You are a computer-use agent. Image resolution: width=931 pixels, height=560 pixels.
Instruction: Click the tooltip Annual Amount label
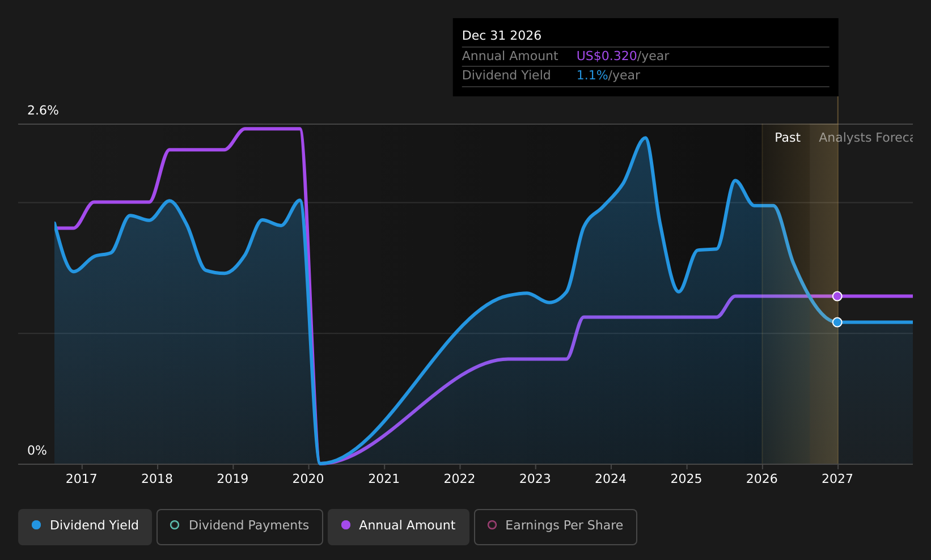(x=510, y=56)
